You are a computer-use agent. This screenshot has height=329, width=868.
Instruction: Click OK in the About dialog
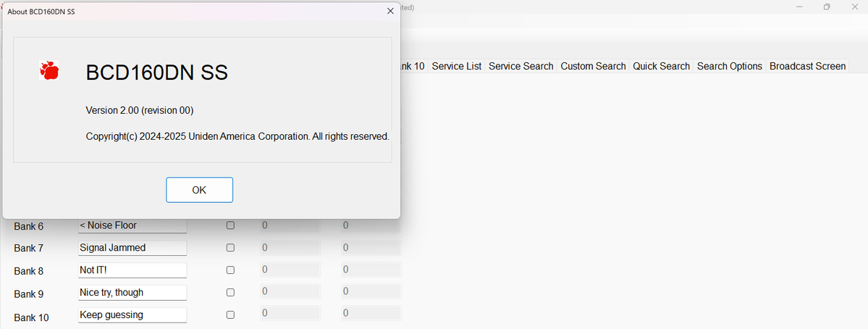pyautogui.click(x=199, y=190)
